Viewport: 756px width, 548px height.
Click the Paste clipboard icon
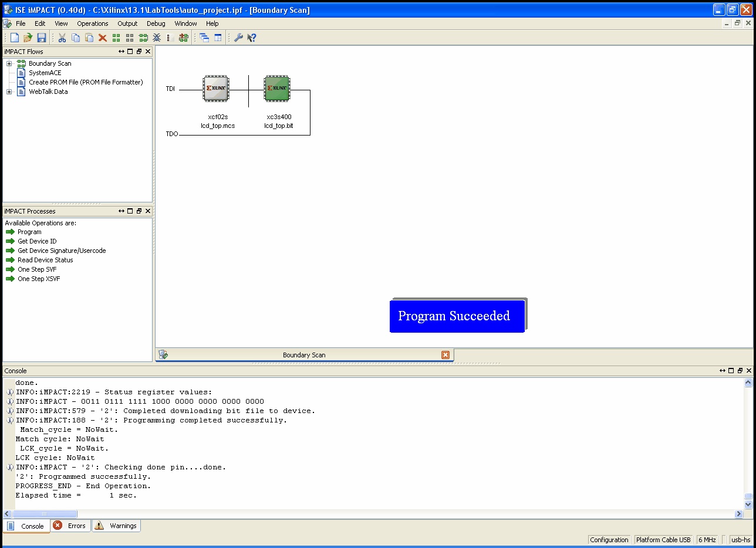(x=89, y=38)
